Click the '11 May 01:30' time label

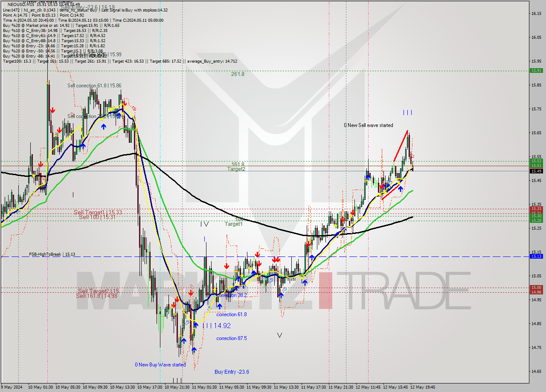click(x=205, y=387)
